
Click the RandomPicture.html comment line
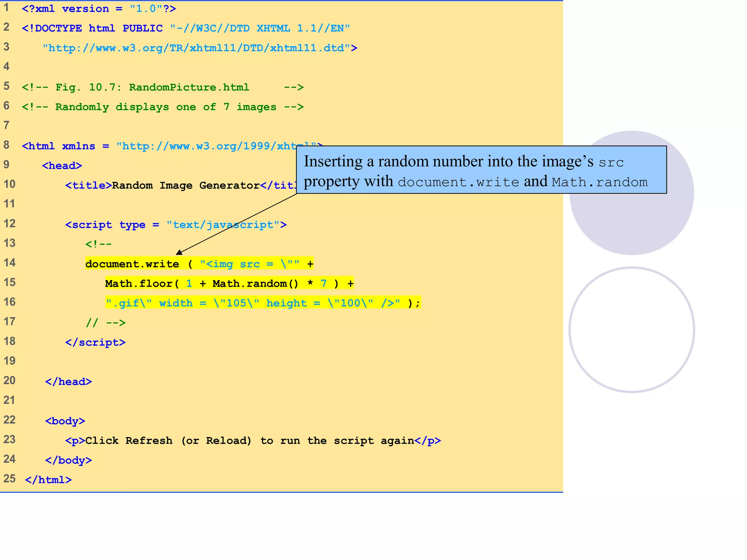162,87
